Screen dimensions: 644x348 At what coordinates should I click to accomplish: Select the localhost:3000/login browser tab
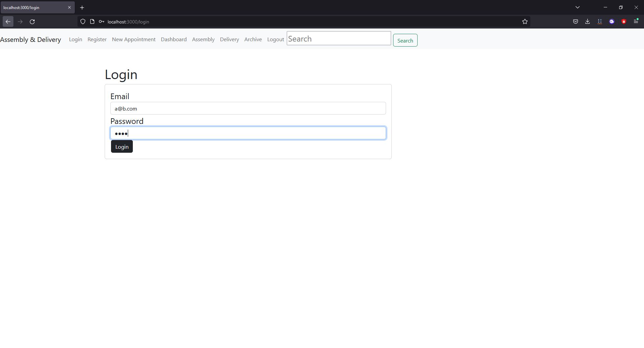37,7
